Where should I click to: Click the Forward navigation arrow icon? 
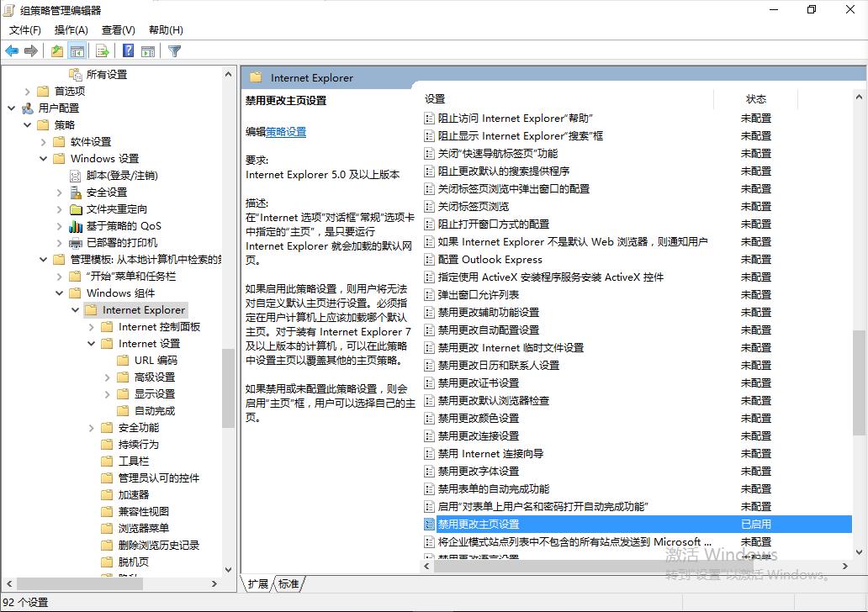click(31, 50)
